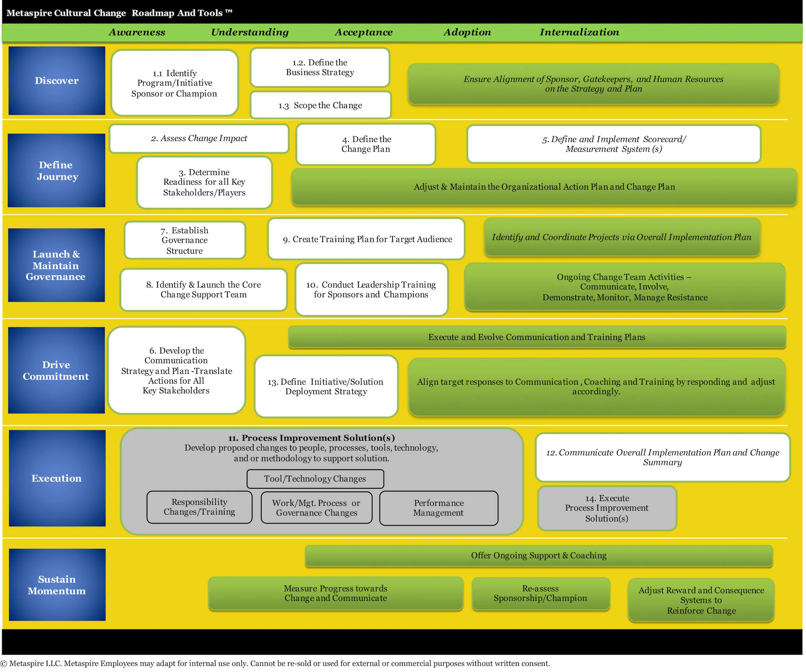Open step 1.2 Define the Business Strategy
Viewport: 806px width, 672px height.
pos(320,67)
